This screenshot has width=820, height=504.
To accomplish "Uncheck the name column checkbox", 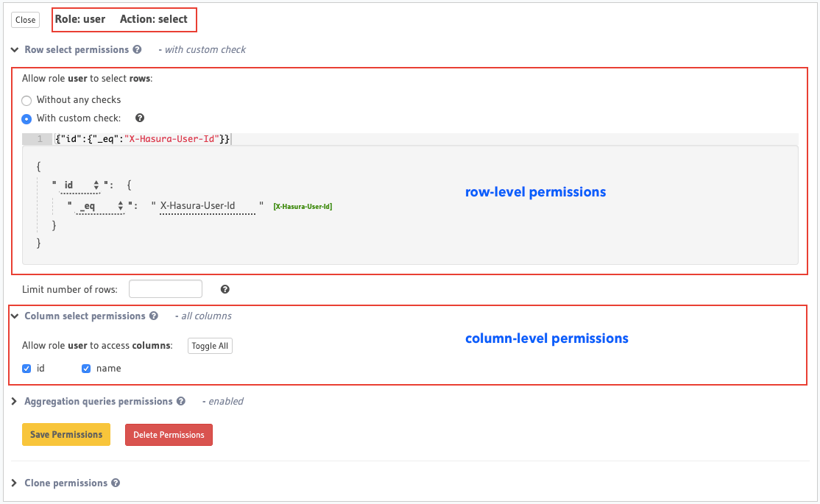I will 86,369.
